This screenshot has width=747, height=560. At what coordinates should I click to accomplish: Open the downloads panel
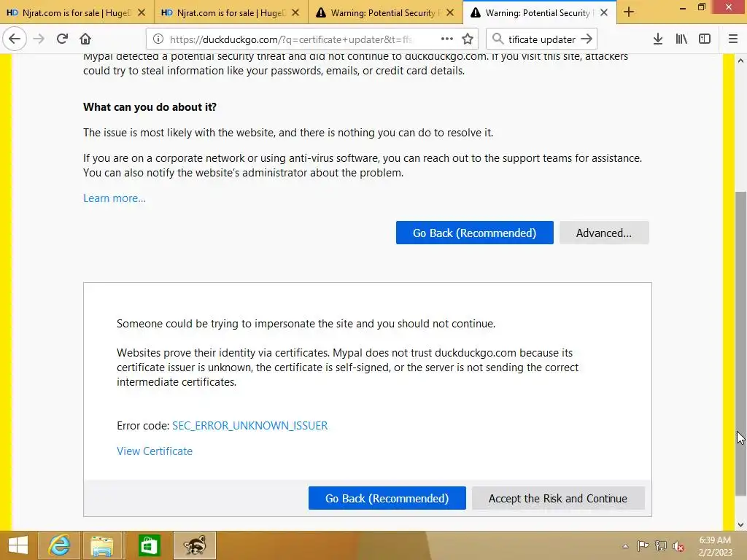pos(657,39)
